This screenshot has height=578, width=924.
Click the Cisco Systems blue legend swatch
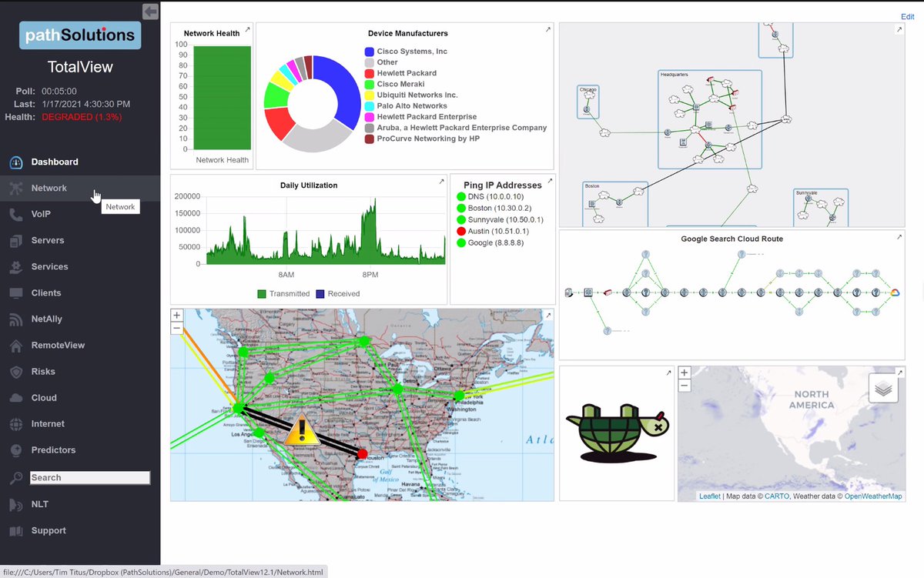coord(370,52)
